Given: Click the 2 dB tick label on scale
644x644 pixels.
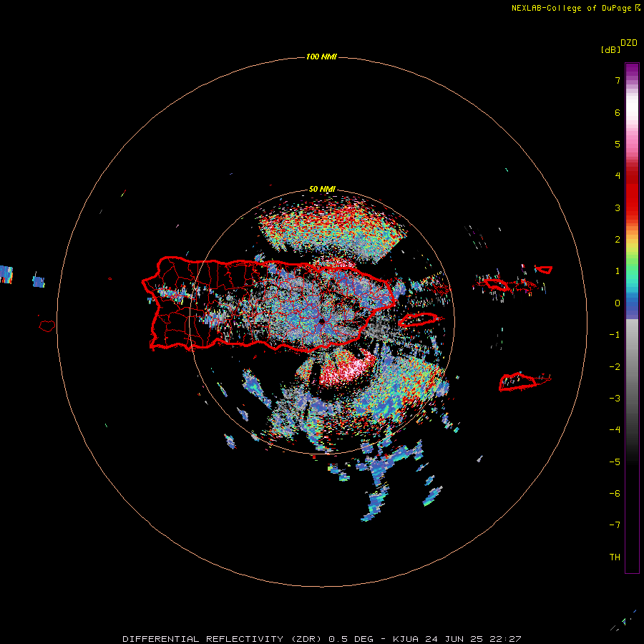Looking at the screenshot, I should pos(618,240).
